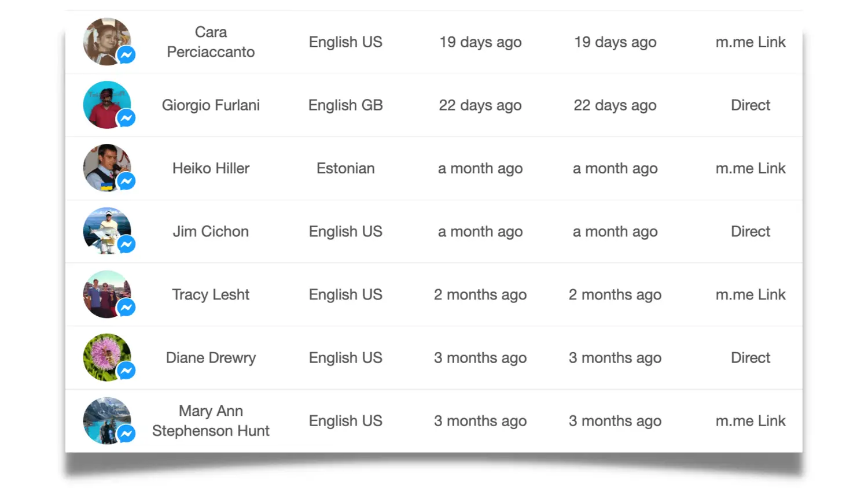868x488 pixels.
Task: Click the name Heiko Hiller
Action: tap(211, 168)
